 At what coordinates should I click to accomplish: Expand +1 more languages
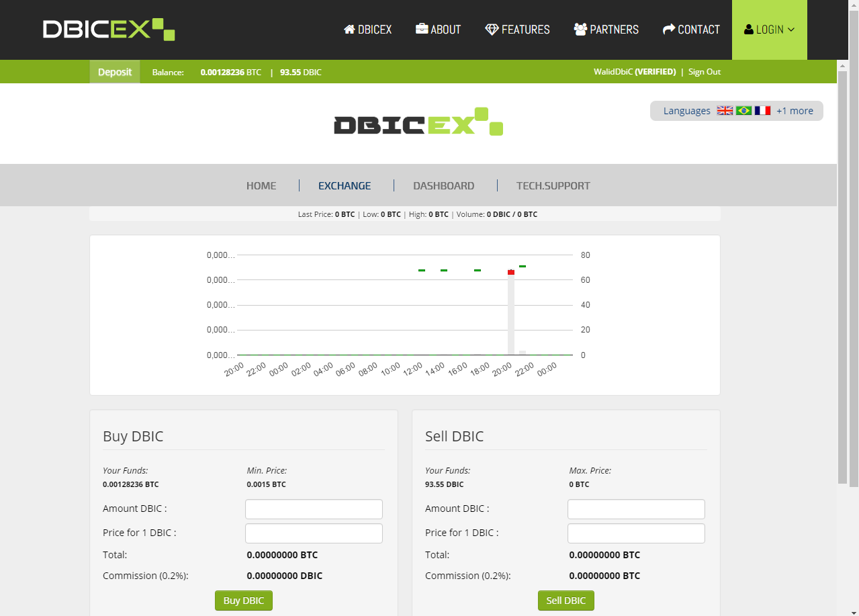point(795,111)
